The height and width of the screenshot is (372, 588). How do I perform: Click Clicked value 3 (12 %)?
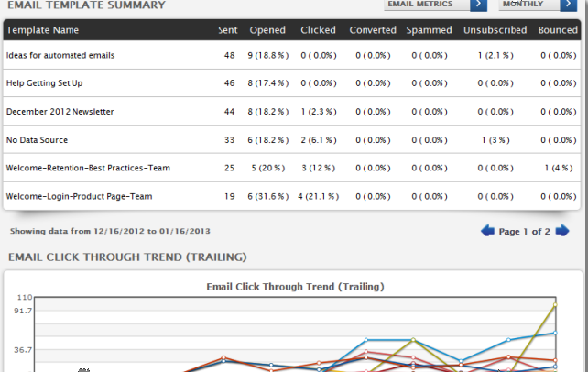click(x=319, y=168)
